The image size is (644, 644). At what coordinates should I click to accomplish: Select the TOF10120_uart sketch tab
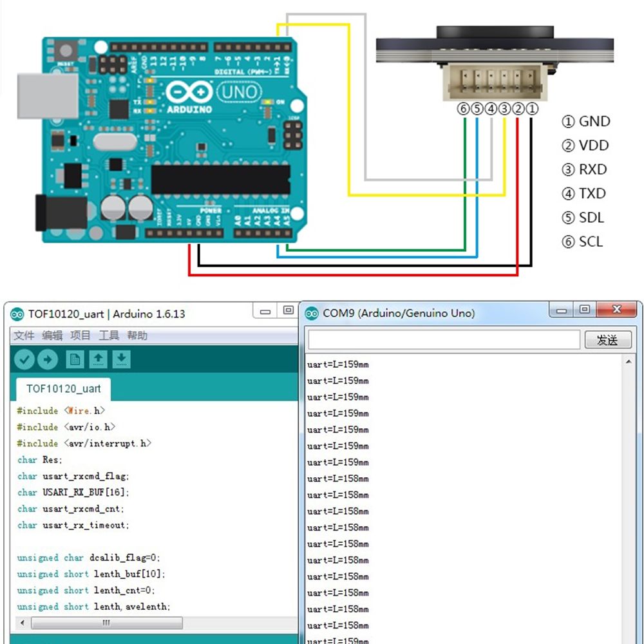click(62, 389)
